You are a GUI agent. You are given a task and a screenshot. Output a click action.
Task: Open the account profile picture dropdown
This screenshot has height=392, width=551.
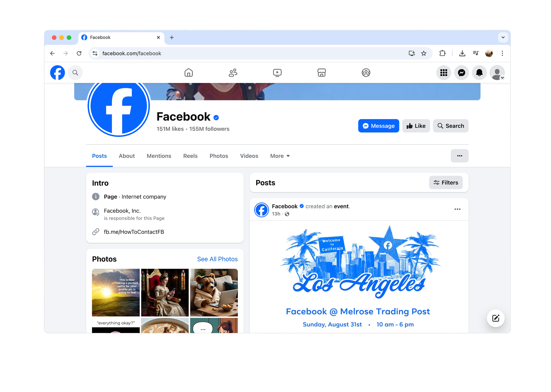(x=497, y=73)
